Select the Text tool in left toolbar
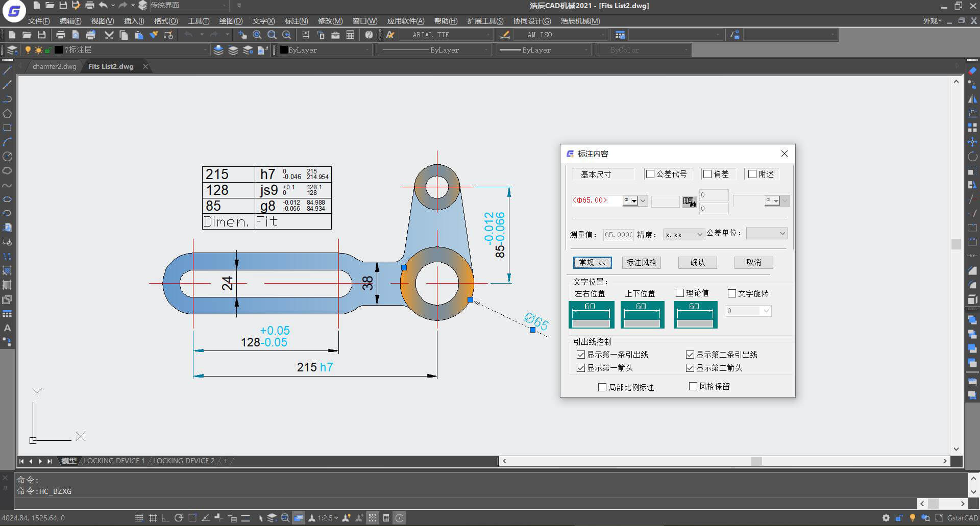Viewport: 980px width, 526px height. [x=7, y=328]
